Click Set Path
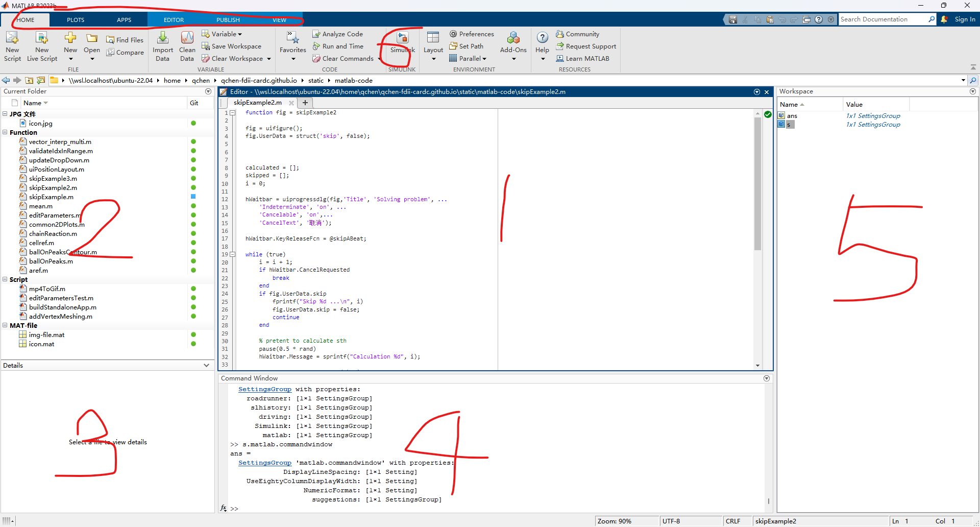The height and width of the screenshot is (527, 980). [467, 46]
